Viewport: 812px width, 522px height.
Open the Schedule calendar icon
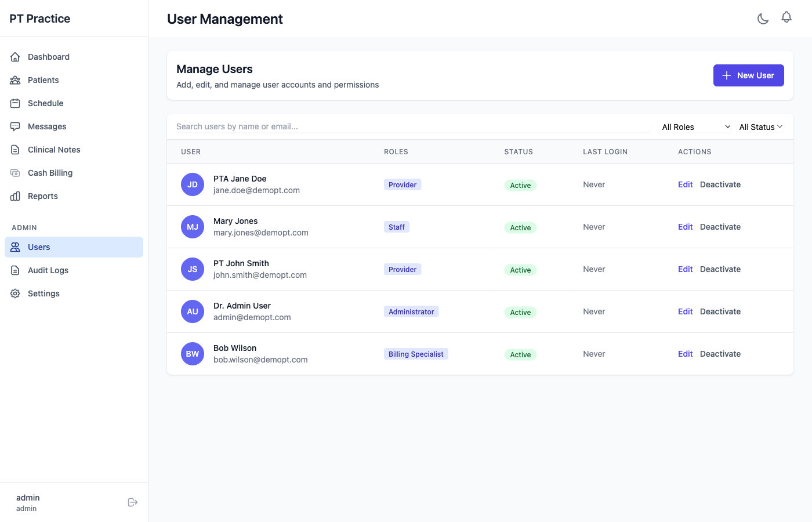(16, 103)
